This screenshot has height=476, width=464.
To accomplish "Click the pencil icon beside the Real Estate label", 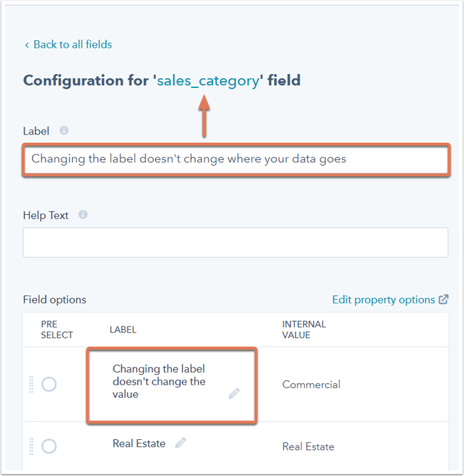I will pos(181,443).
